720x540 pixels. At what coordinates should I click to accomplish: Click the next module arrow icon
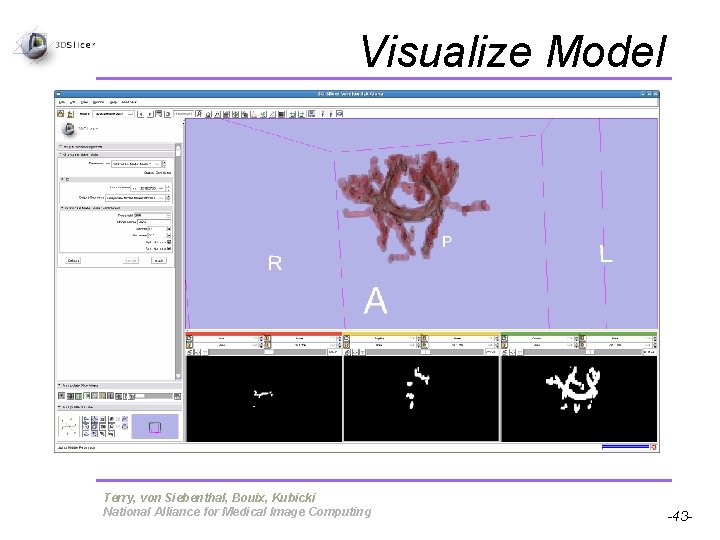[150, 113]
